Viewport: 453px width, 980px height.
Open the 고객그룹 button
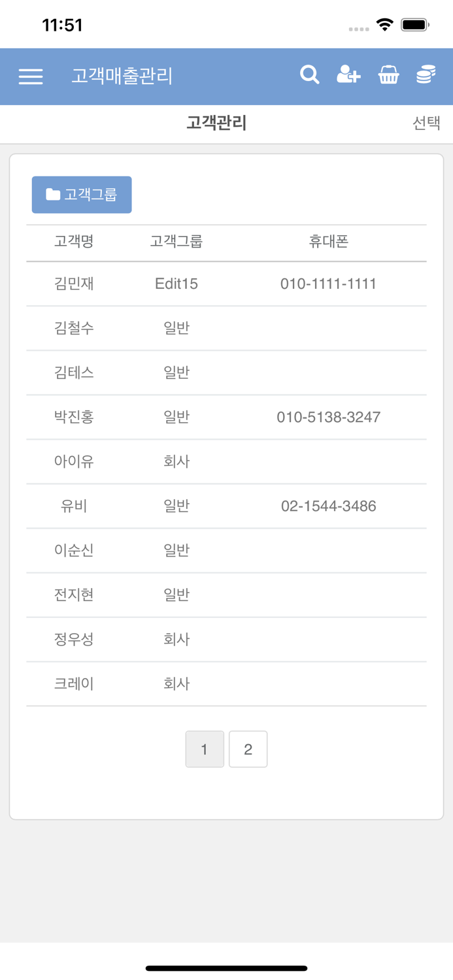(82, 194)
